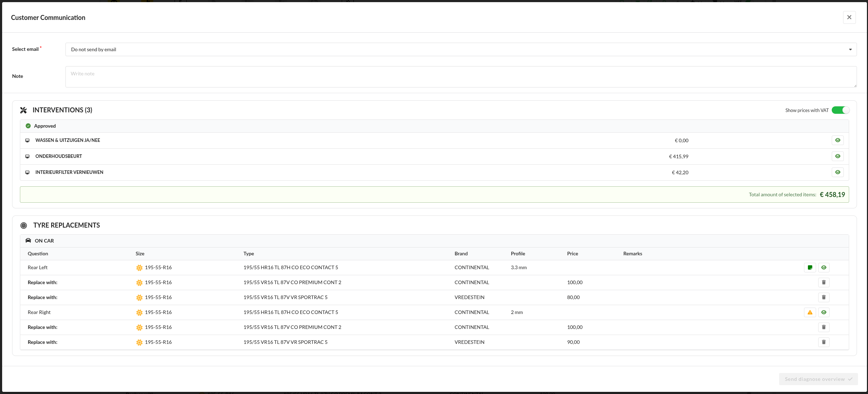
Task: Click summer tyre sun icon on Rear Right row
Action: (139, 313)
